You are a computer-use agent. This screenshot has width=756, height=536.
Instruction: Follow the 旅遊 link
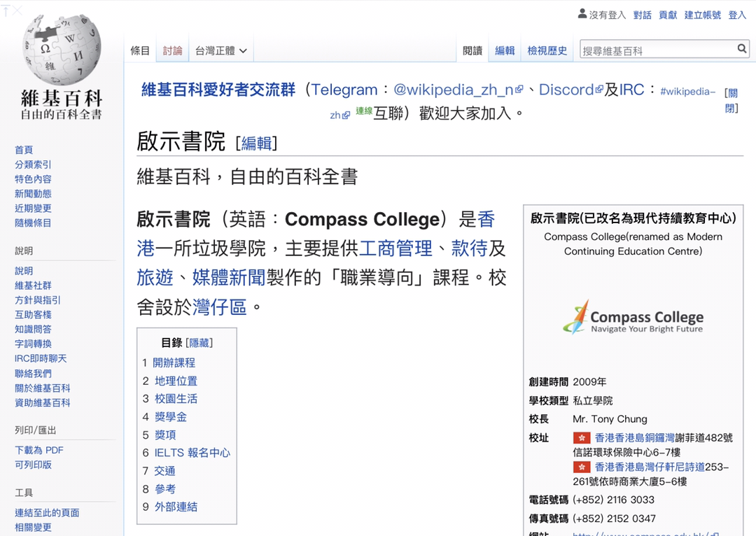155,278
